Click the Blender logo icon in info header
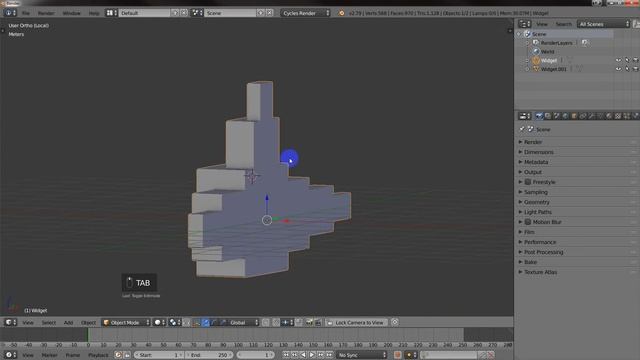Image resolution: width=640 pixels, height=360 pixels. (342, 13)
